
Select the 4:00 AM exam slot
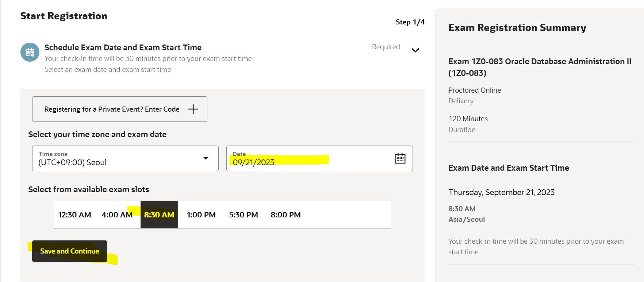[117, 215]
